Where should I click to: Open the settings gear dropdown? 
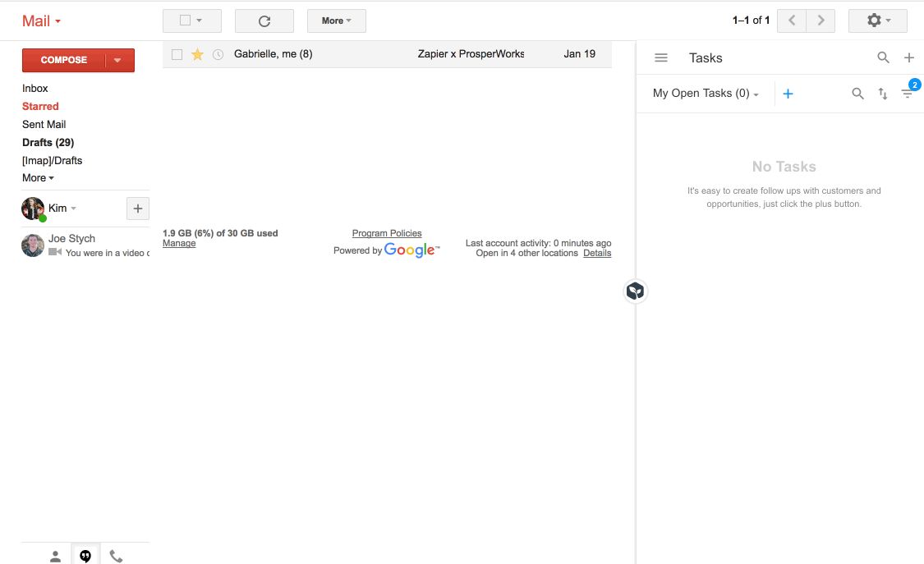click(877, 21)
